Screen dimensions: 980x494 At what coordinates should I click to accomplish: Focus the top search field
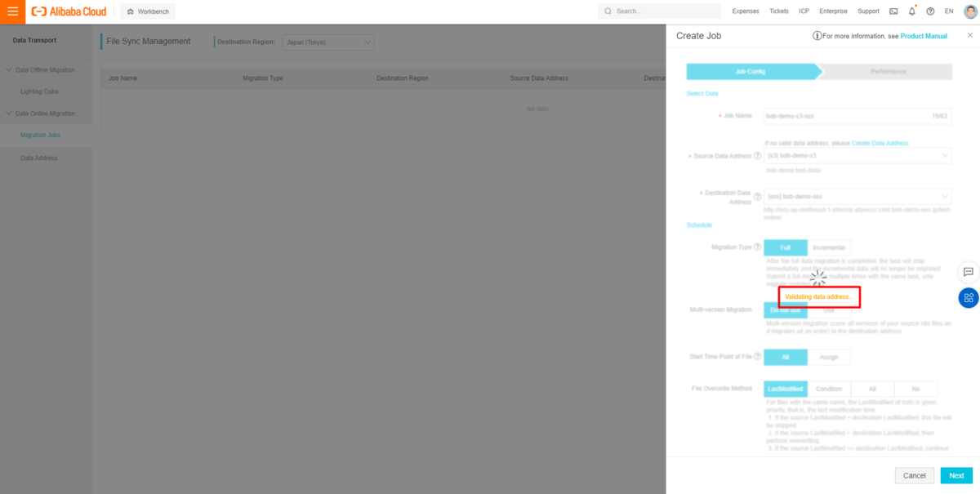tap(659, 11)
